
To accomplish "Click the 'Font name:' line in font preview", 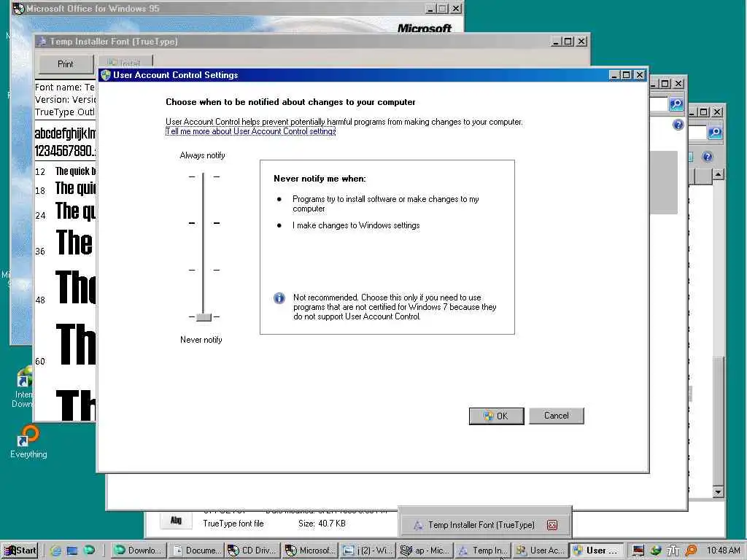I will (65, 87).
